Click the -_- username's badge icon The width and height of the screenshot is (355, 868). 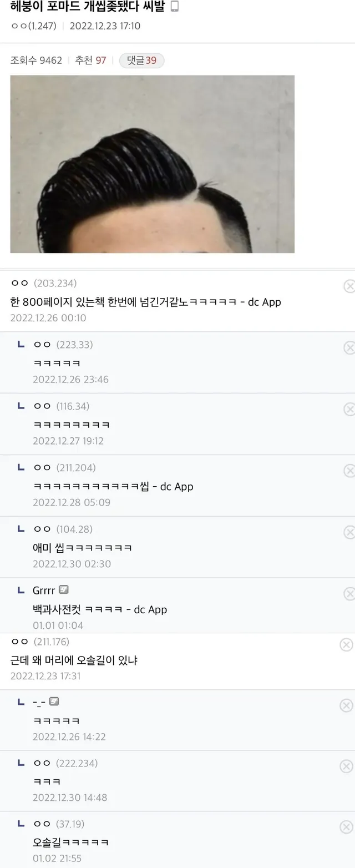[54, 702]
